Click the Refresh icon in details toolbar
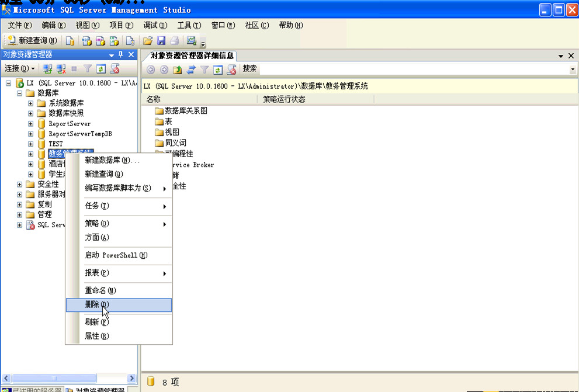 pos(218,70)
